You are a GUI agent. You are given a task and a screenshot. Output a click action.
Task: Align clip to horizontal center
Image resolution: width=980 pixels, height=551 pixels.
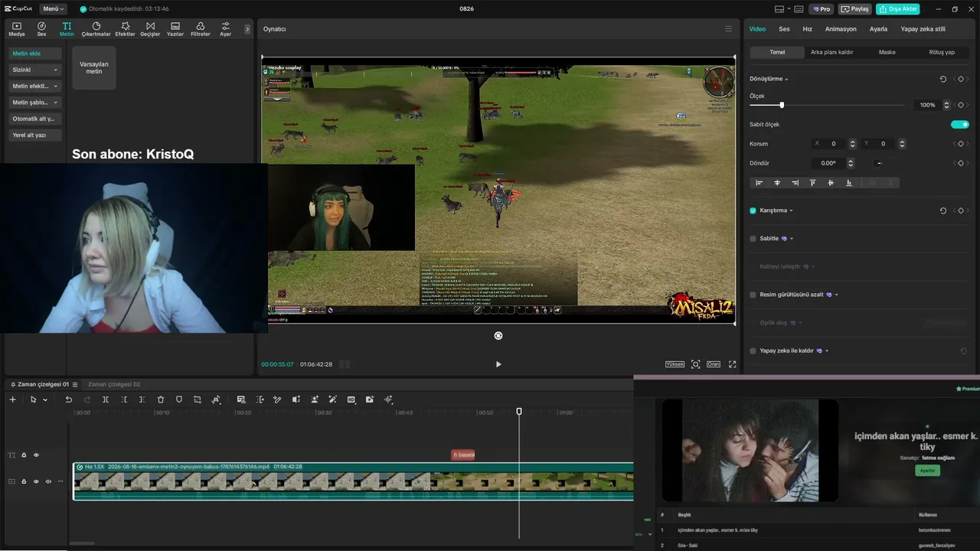tap(777, 183)
